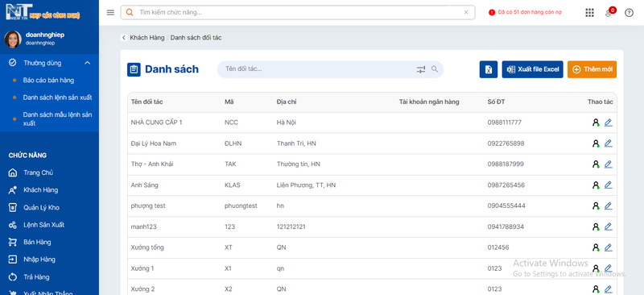
Task: Open user icon for Thợ - Anh Khải
Action: [x=596, y=164]
